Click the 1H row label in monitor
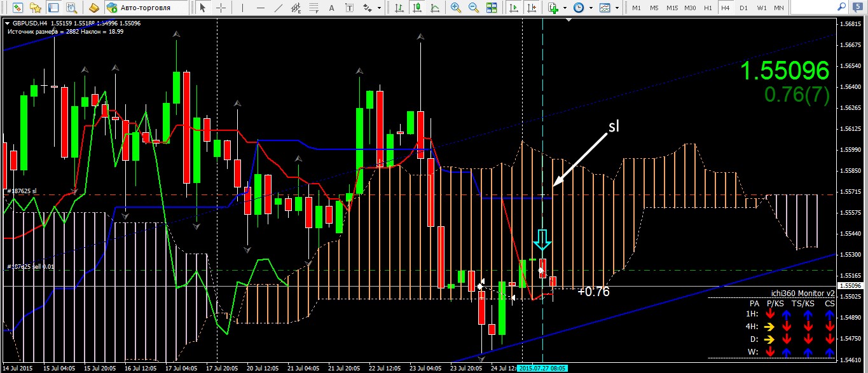Image resolution: width=868 pixels, height=373 pixels. 752,313
